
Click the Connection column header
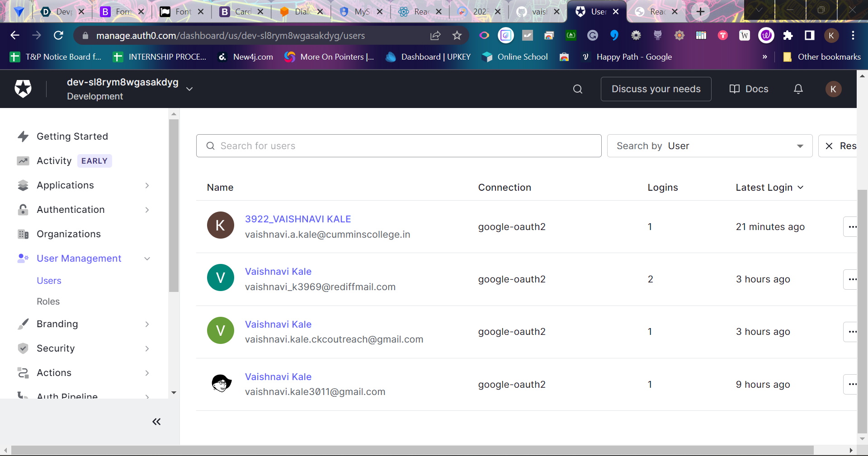click(505, 188)
